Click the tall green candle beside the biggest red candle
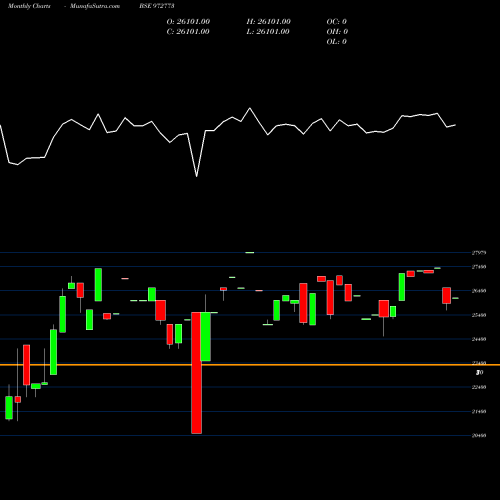 [x=206, y=336]
